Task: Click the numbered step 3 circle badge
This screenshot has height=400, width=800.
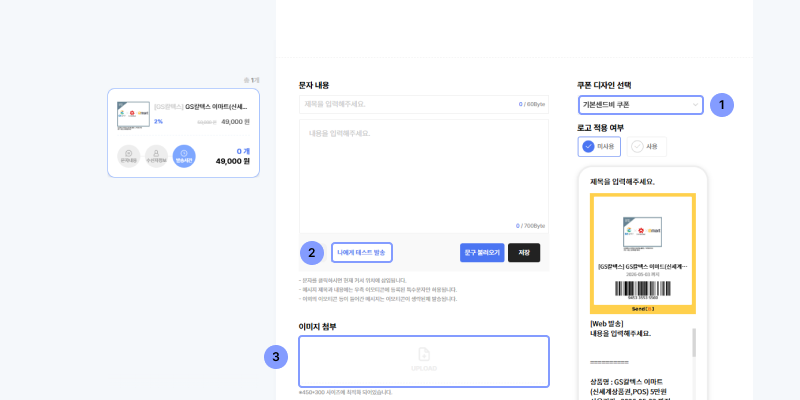Action: pos(276,357)
